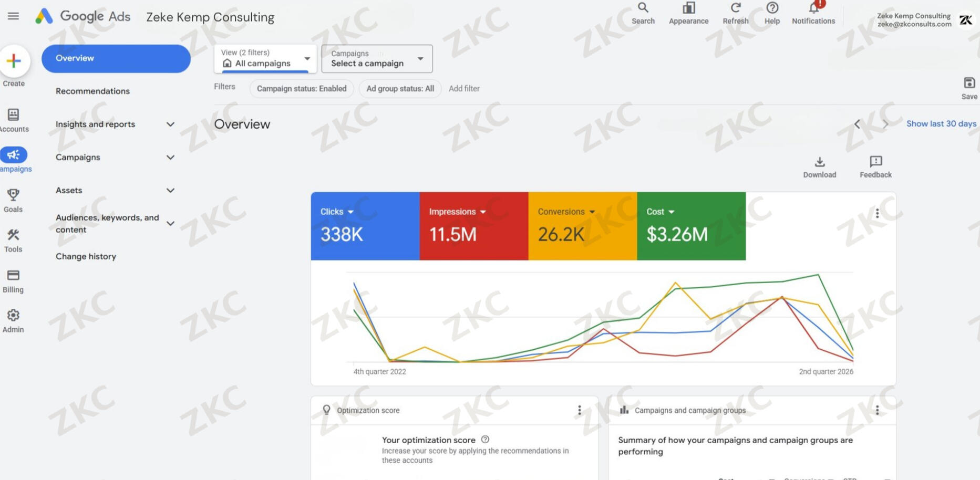
Task: Edit Ad group status: All filter chip
Action: 400,89
